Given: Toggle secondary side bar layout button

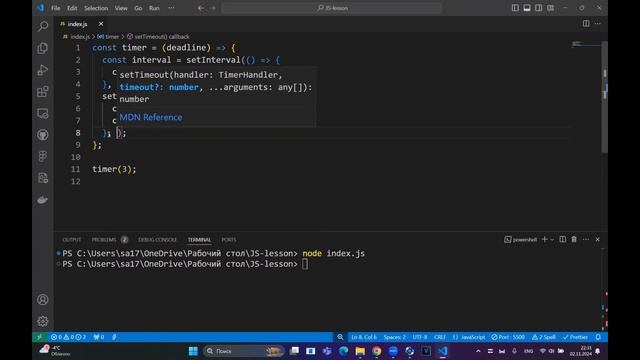Looking at the screenshot, I should (539, 8).
